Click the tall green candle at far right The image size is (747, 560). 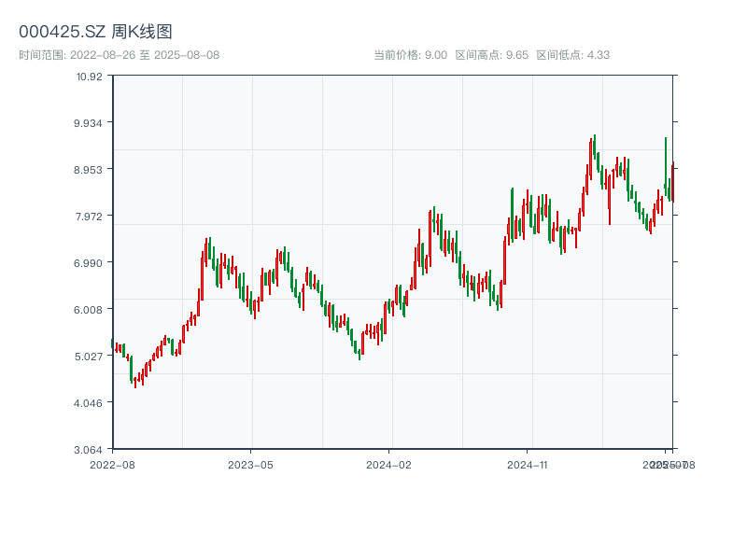666,163
